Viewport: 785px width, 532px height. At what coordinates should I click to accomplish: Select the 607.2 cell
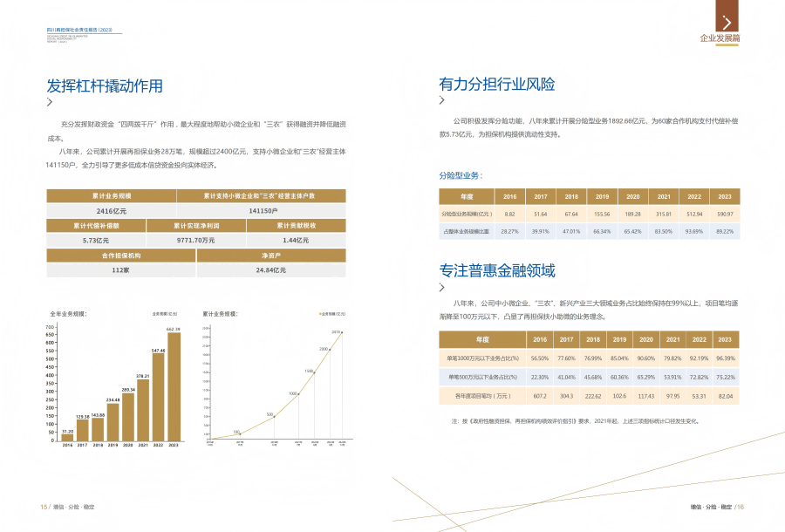(x=540, y=396)
